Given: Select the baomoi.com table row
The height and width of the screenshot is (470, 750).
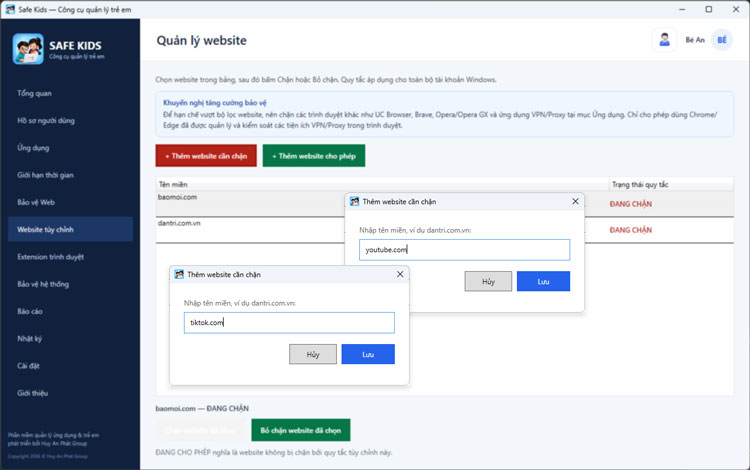Looking at the screenshot, I should 444,204.
